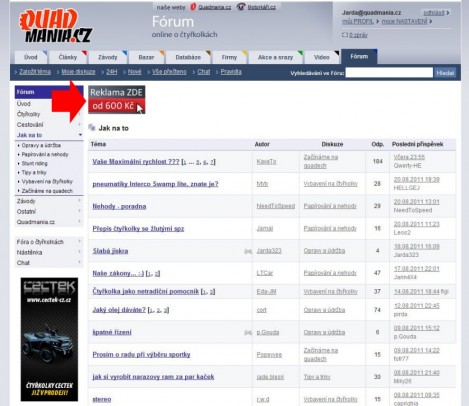Open the Quadmania.cz site icon link
Image resolution: width=469 pixels, height=406 pixels.
tap(193, 7)
